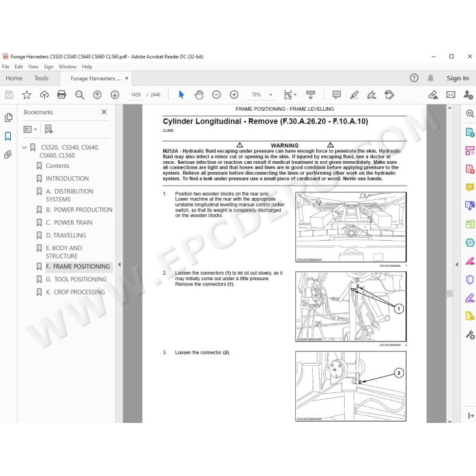Click the stamp tool icon
This screenshot has height=476, width=476.
pos(389,95)
